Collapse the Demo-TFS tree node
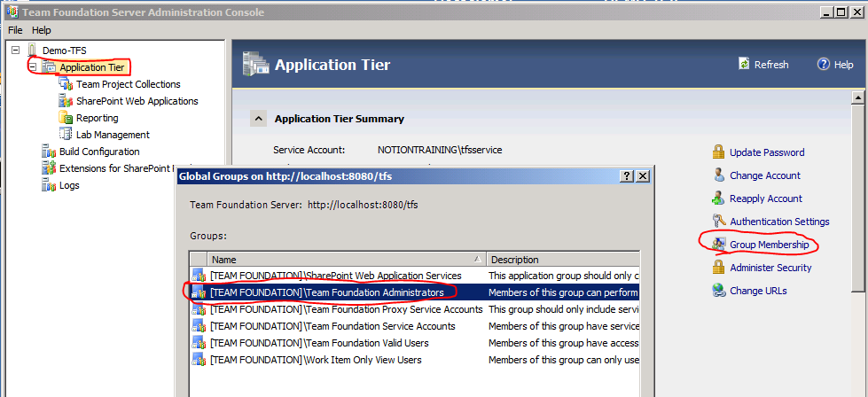Image resolution: width=868 pixels, height=397 pixels. (x=15, y=51)
